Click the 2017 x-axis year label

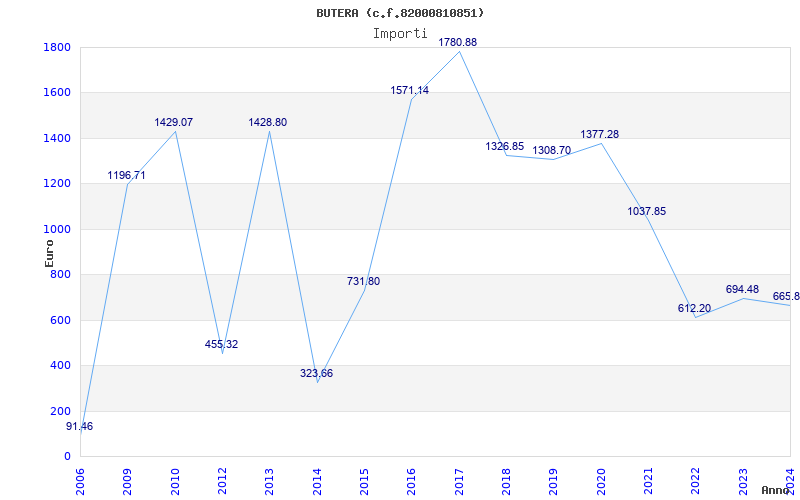click(x=459, y=482)
